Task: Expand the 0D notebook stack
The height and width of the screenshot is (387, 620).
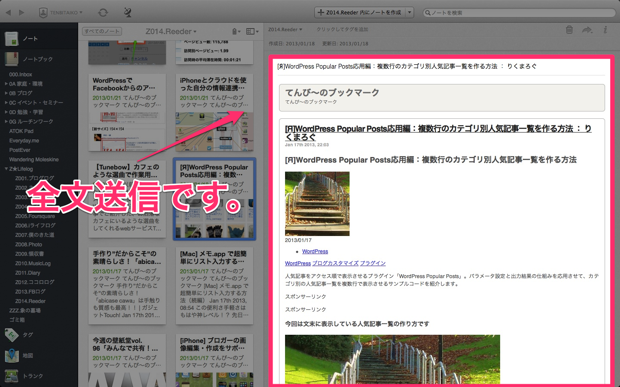Action: (x=6, y=112)
